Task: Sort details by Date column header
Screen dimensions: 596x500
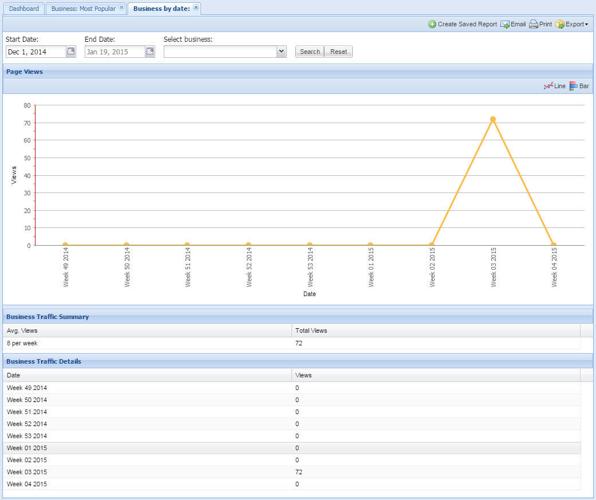Action: (x=147, y=375)
